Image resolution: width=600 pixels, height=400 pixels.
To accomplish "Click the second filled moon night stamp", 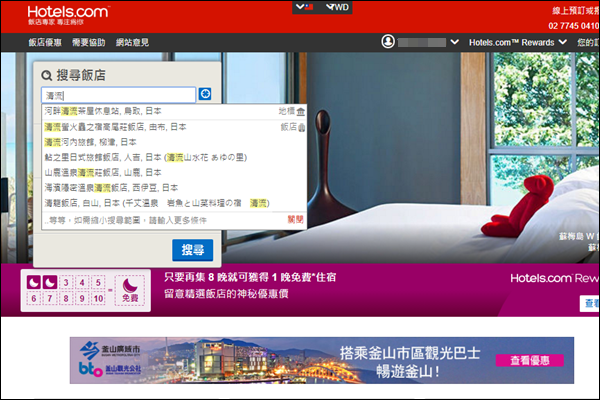I will (x=50, y=282).
